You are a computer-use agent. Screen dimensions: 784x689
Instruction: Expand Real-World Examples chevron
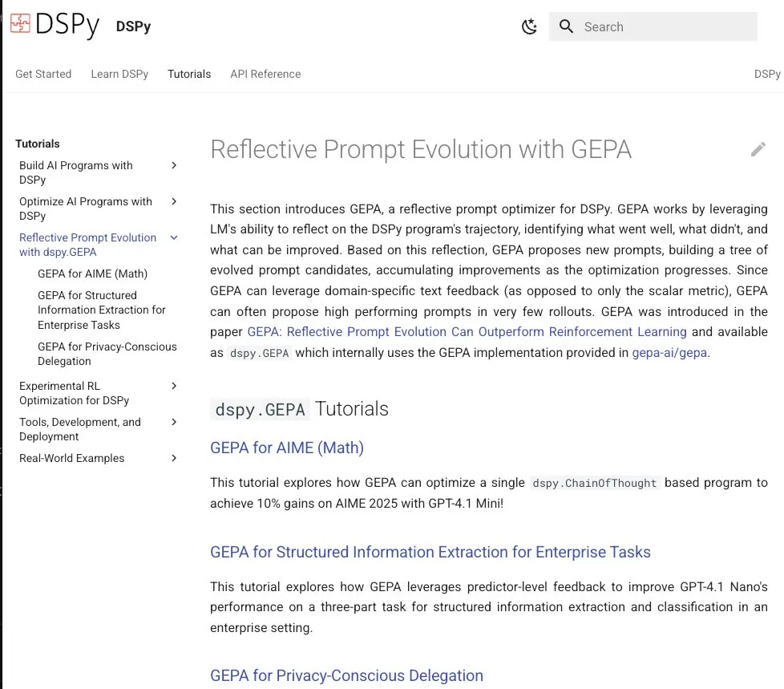(174, 459)
